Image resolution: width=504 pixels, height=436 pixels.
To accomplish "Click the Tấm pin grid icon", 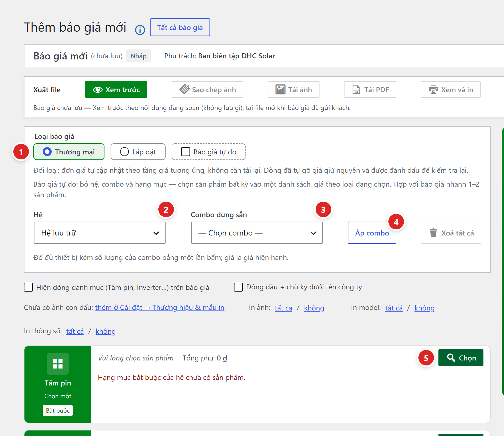I will [58, 364].
